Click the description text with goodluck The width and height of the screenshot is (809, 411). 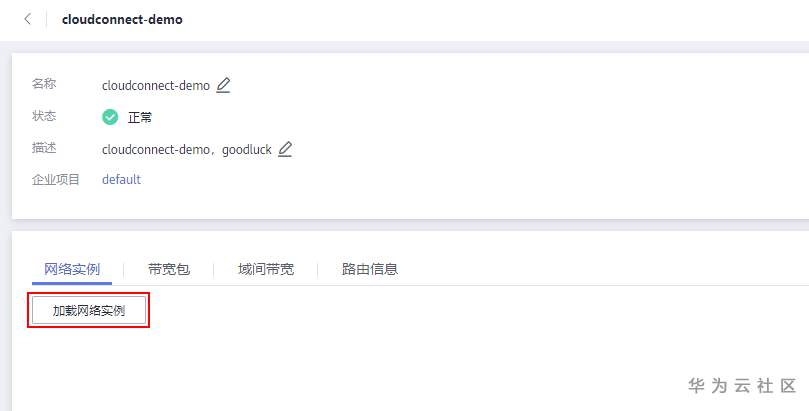pos(187,150)
